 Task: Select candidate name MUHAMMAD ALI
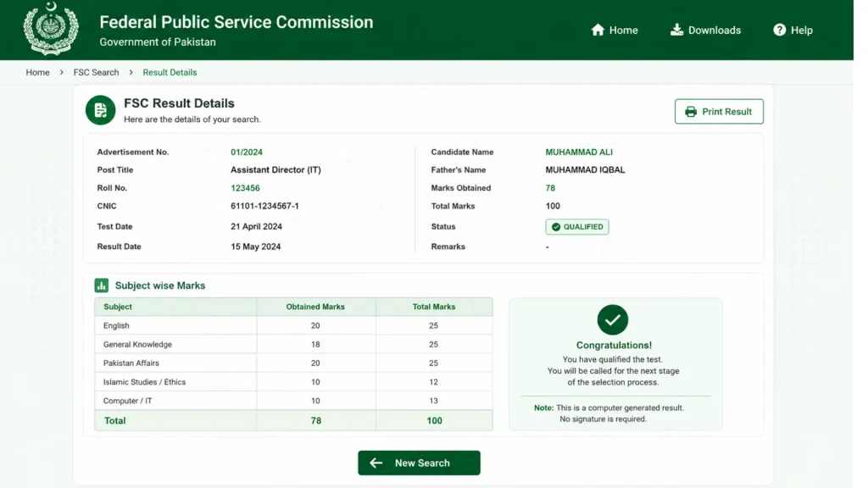(578, 152)
